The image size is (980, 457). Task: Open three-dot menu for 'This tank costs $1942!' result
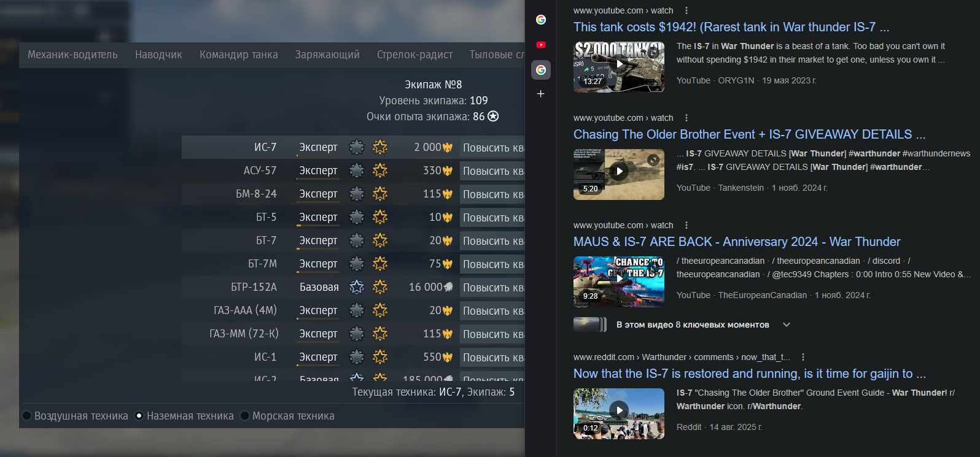pyautogui.click(x=686, y=10)
